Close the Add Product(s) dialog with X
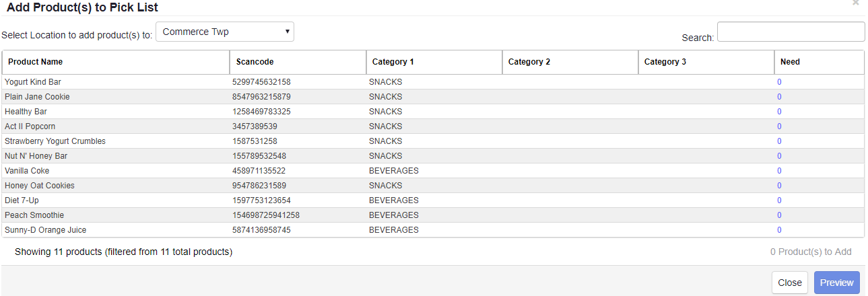 click(x=856, y=3)
